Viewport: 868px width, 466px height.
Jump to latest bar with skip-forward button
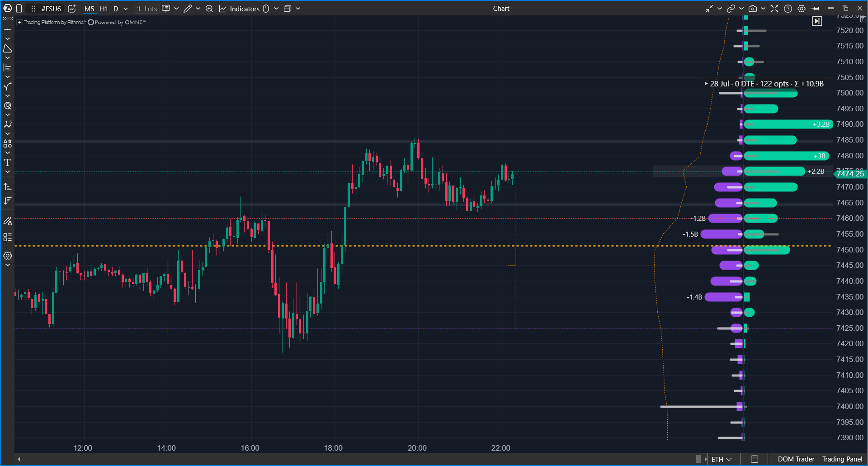817,21
